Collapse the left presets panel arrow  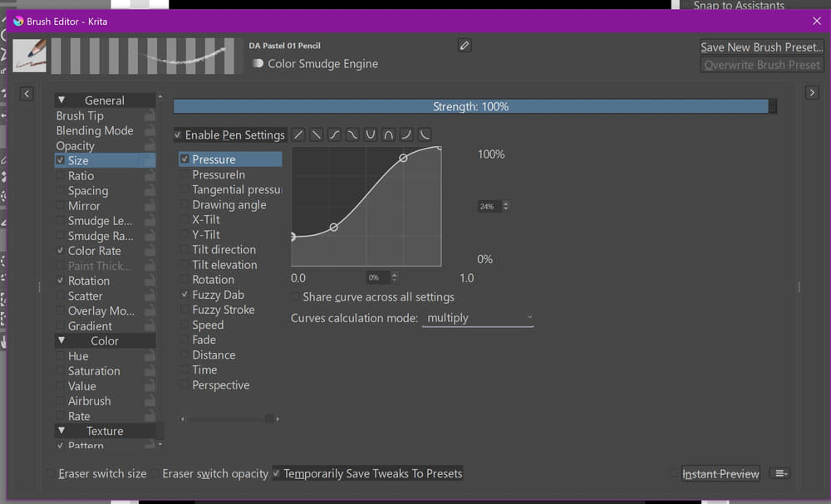[x=27, y=94]
